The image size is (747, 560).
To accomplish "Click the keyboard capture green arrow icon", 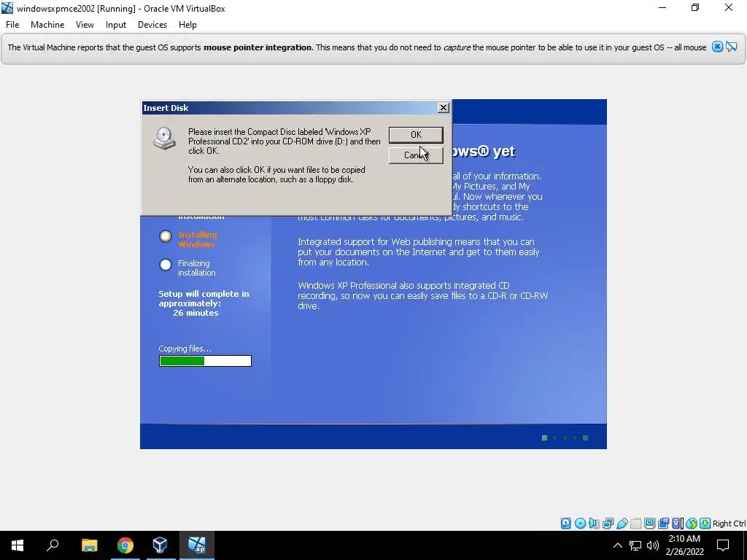I will pyautogui.click(x=705, y=524).
